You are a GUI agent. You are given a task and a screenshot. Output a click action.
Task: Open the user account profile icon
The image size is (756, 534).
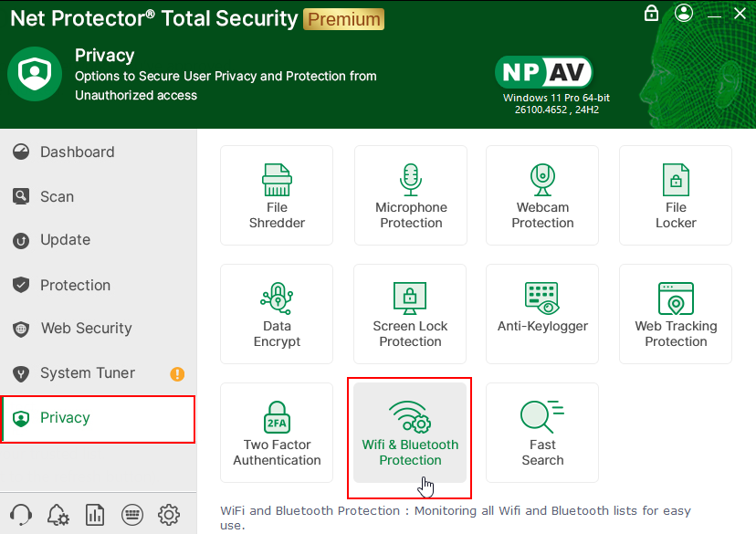click(x=684, y=14)
